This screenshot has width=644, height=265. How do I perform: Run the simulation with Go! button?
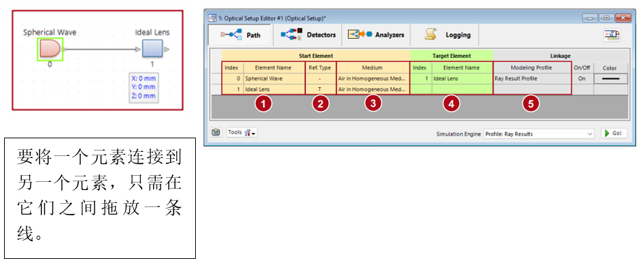(614, 134)
